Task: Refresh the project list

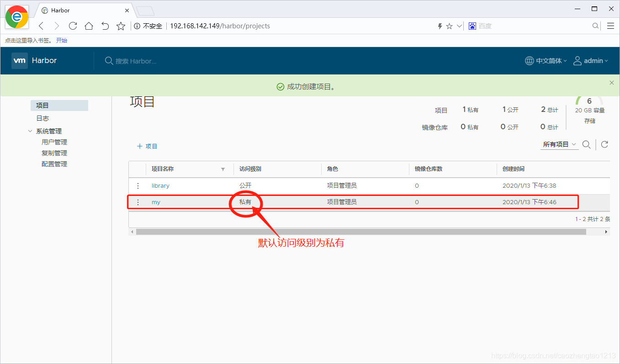Action: tap(604, 144)
